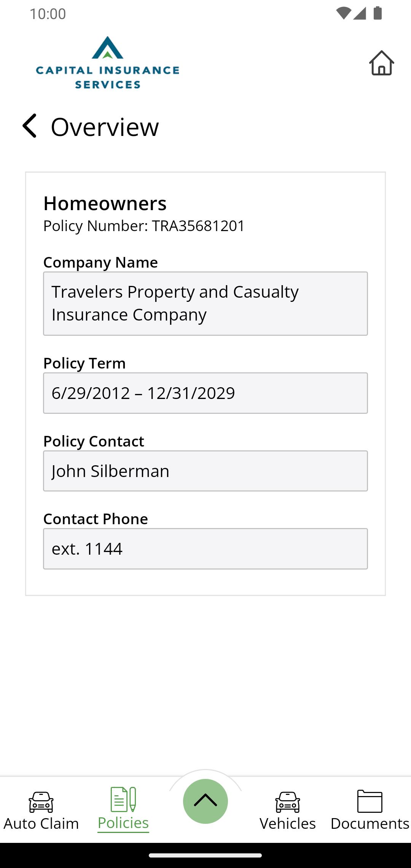This screenshot has width=411, height=868.
Task: Tap the home icon in the header
Action: pyautogui.click(x=381, y=63)
